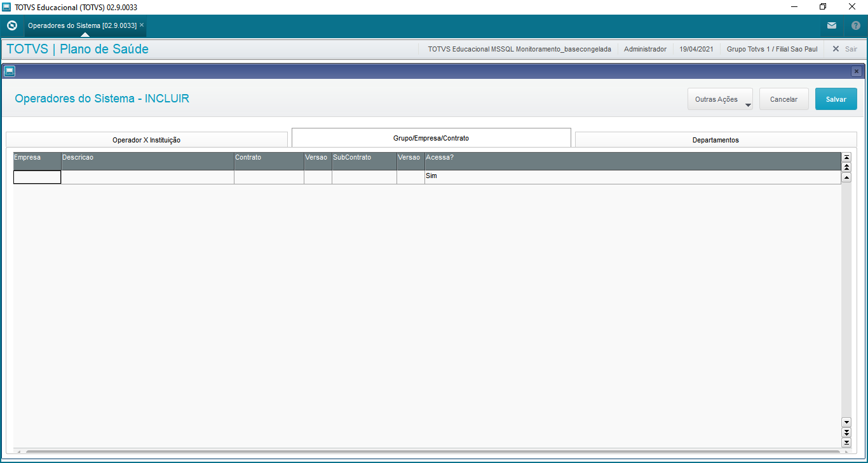Focus the Empresa cell input field

pyautogui.click(x=37, y=177)
